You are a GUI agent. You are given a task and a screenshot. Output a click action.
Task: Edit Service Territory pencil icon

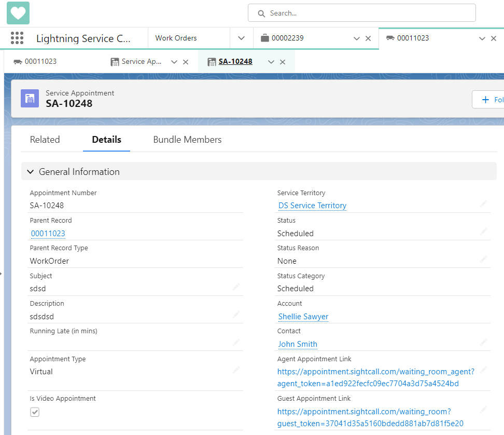click(x=483, y=203)
